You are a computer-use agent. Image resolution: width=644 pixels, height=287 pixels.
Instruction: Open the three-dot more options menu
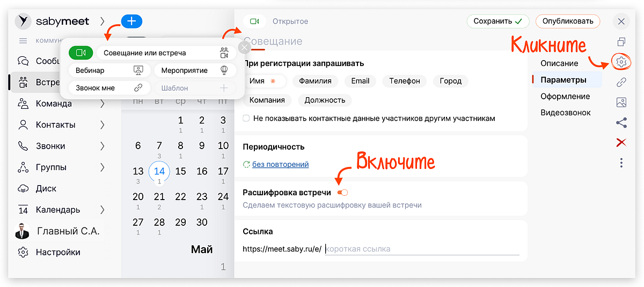[621, 163]
